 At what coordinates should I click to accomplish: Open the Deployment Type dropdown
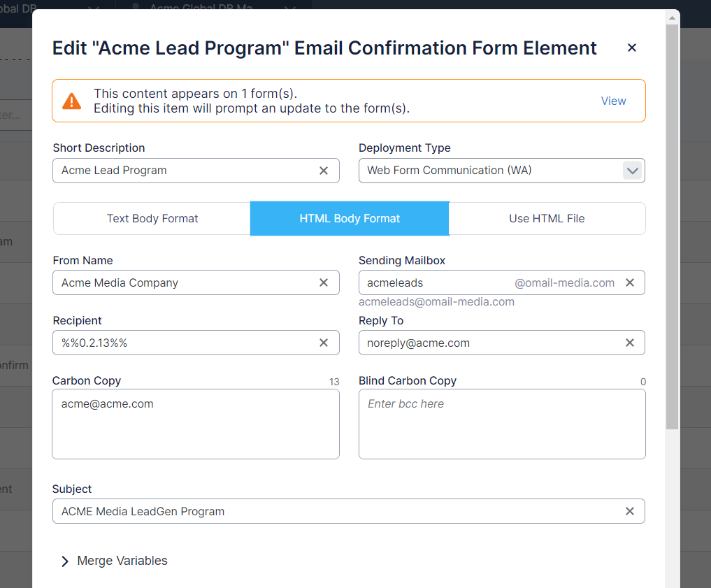pyautogui.click(x=632, y=171)
